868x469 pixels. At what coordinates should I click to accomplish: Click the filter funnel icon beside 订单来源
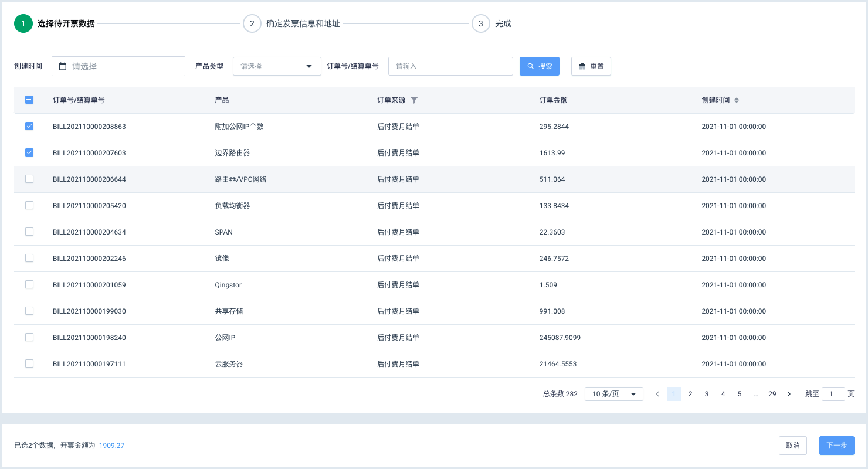point(414,100)
